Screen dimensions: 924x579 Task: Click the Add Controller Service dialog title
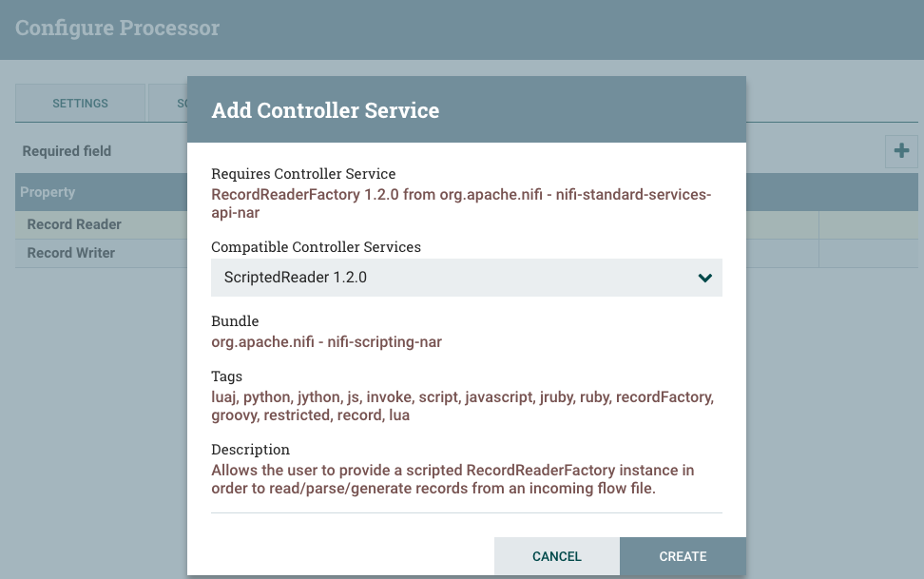coord(325,110)
